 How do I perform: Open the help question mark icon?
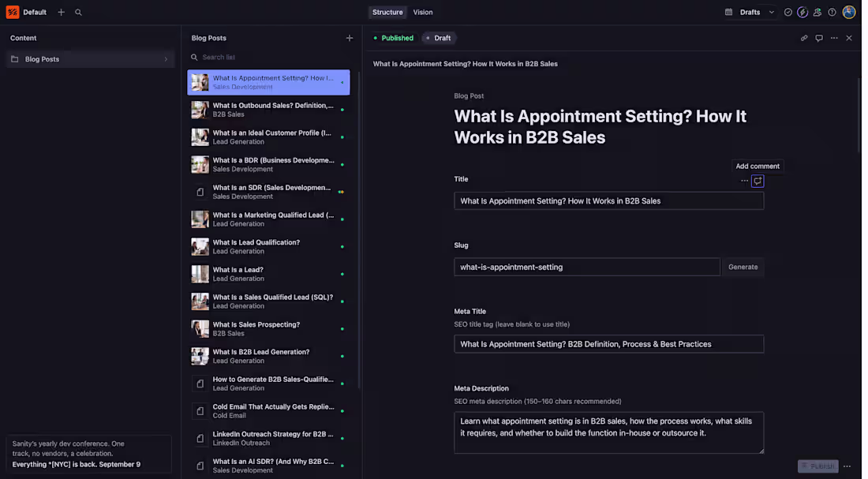pos(832,12)
